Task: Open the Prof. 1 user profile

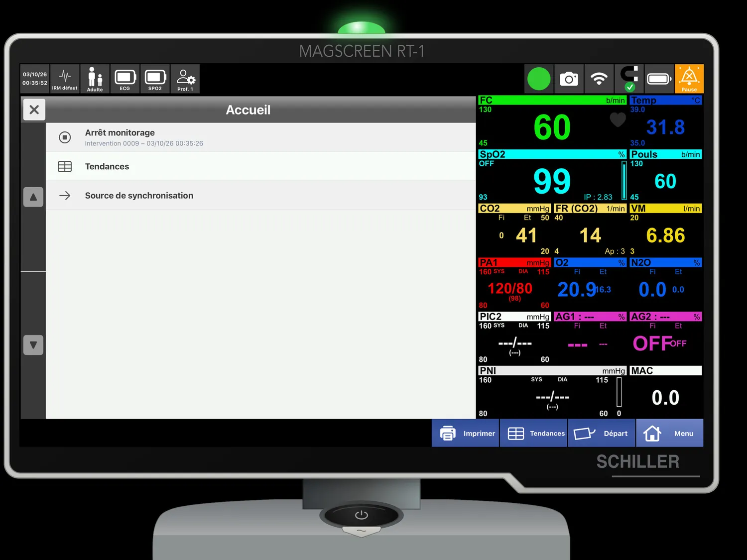Action: click(185, 79)
